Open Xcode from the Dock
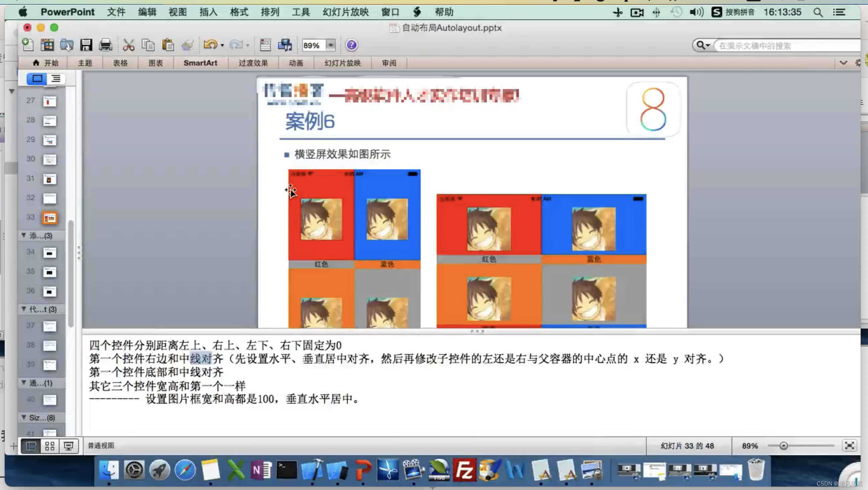Image resolution: width=868 pixels, height=490 pixels. 312,470
